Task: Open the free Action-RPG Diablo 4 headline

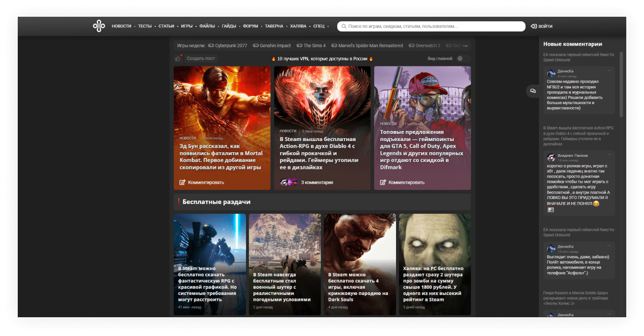Action: (319, 153)
